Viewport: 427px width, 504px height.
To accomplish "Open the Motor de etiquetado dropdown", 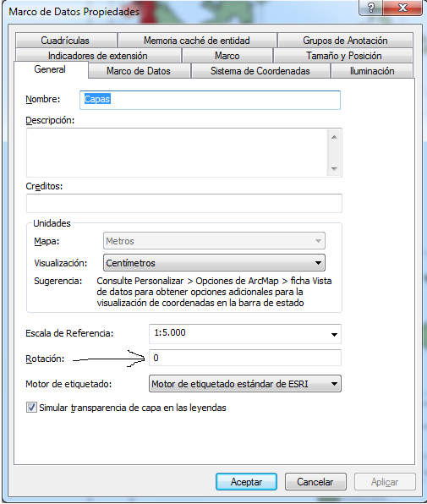I will pyautogui.click(x=245, y=384).
